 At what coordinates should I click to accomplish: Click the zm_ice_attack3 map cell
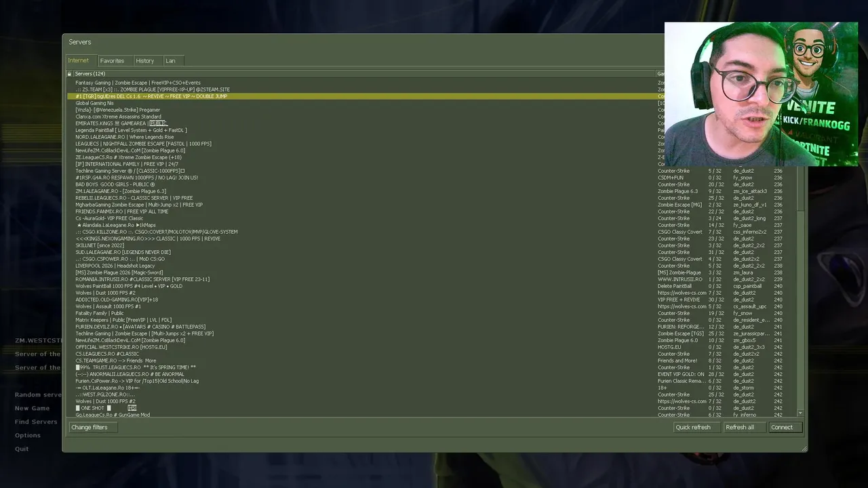[750, 191]
